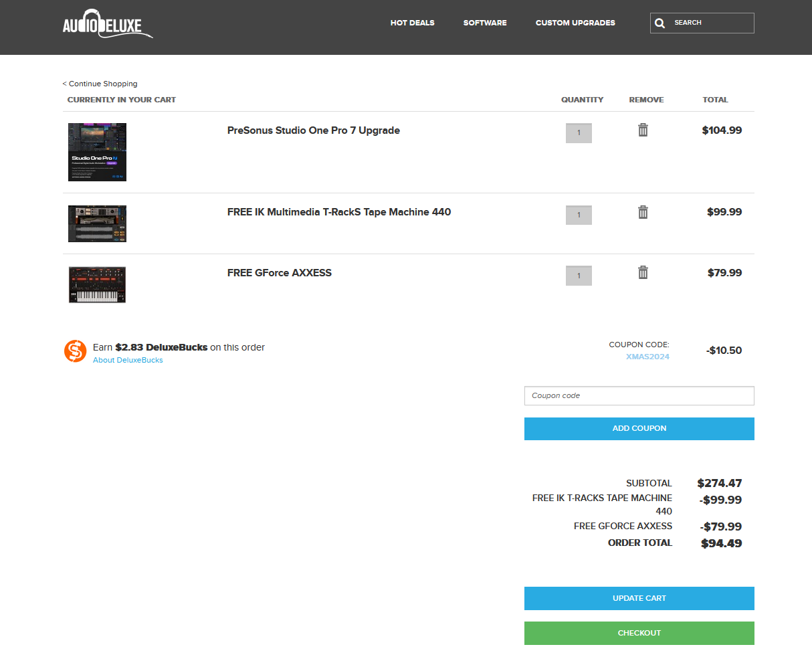Open the T-RackS Tape Machine 440 thumbnail
The image size is (812, 661).
[x=97, y=223]
